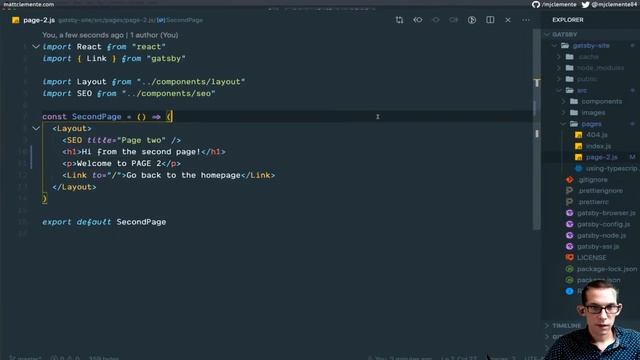Click the dimmed go-forward icon in editor toolbar
The width and height of the screenshot is (640, 360).
453,20
